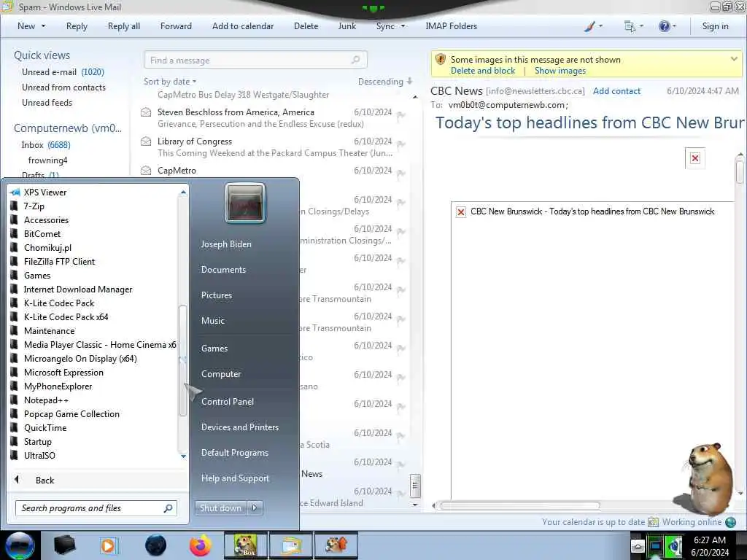Open K-Lite Codec Pack x64 folder

pyautogui.click(x=66, y=316)
